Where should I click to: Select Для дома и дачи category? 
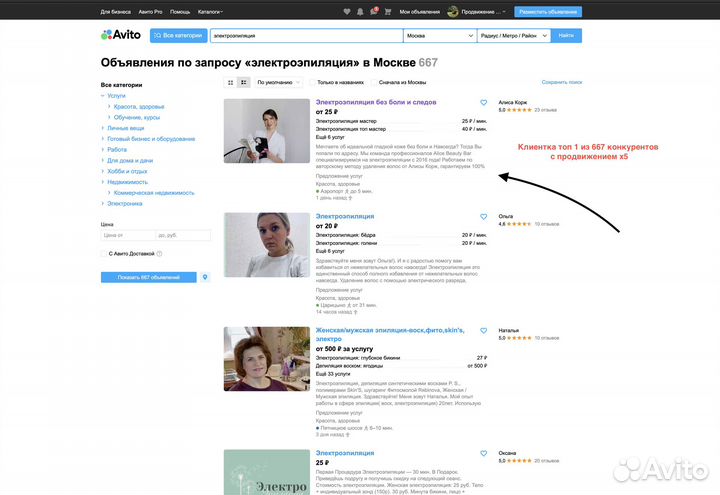(x=130, y=160)
